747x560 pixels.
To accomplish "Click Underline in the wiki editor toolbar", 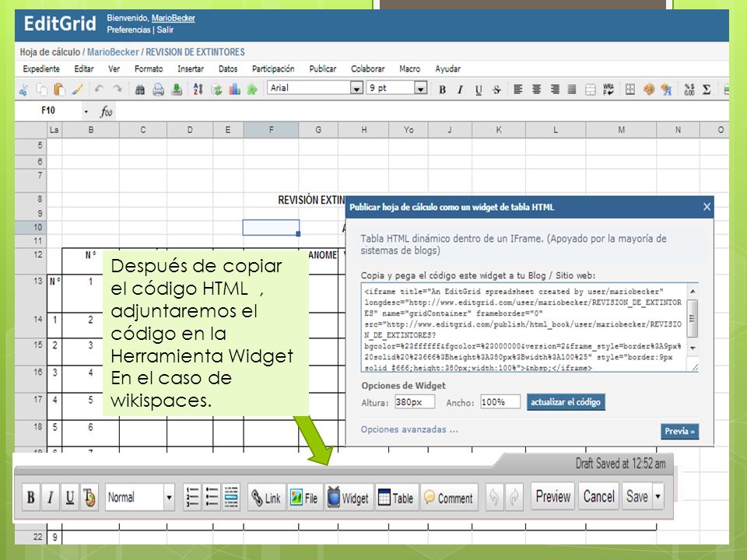I will click(69, 497).
